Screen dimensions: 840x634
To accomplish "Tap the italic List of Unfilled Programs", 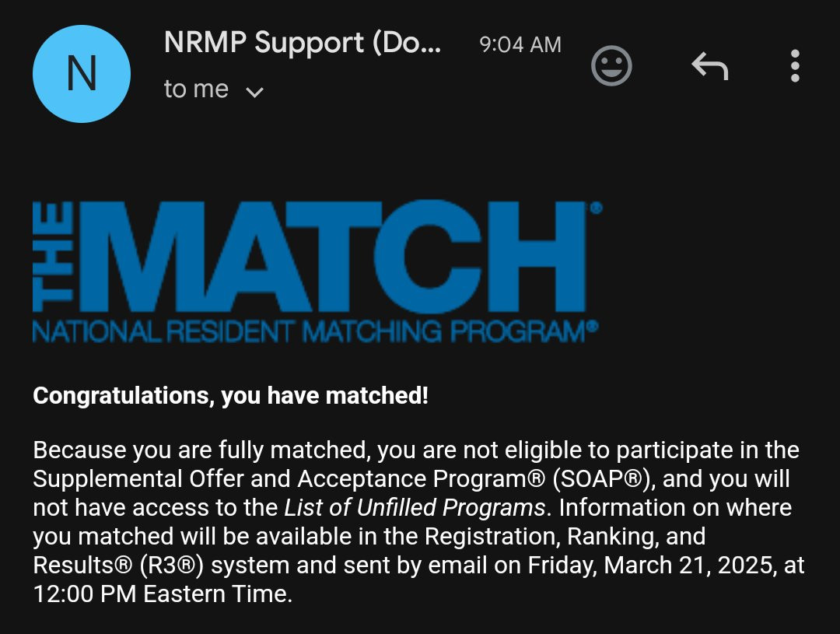I will click(414, 507).
